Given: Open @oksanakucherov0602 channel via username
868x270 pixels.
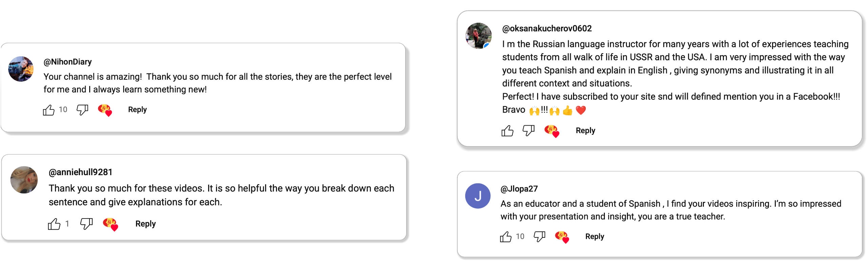Looking at the screenshot, I should pos(547,28).
